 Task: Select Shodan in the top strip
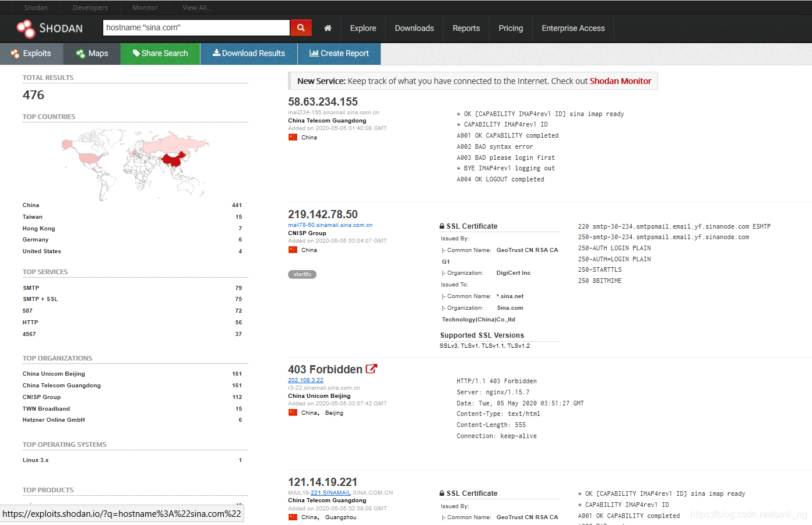click(x=36, y=8)
